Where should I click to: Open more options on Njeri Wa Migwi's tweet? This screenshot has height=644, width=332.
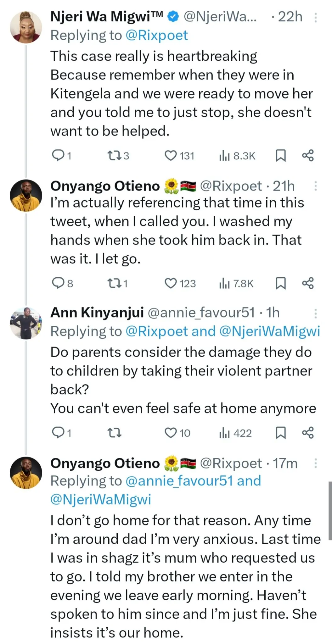(x=315, y=18)
